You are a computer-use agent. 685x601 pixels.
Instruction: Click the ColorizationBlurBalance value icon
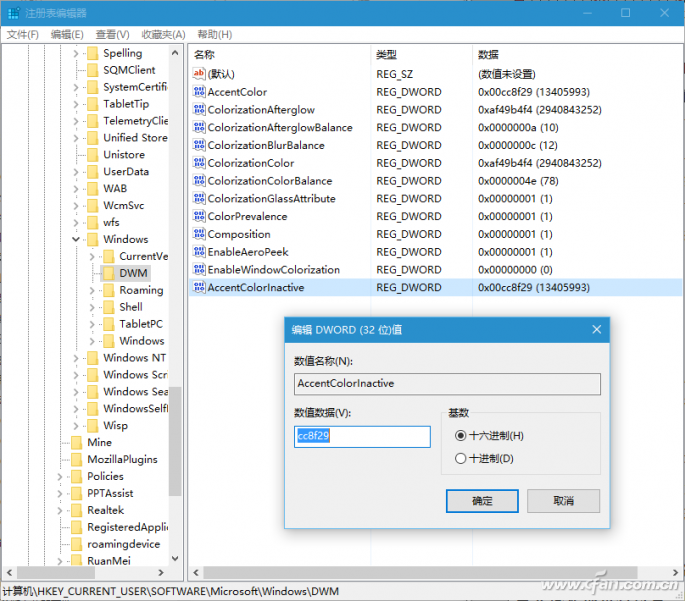(x=199, y=145)
